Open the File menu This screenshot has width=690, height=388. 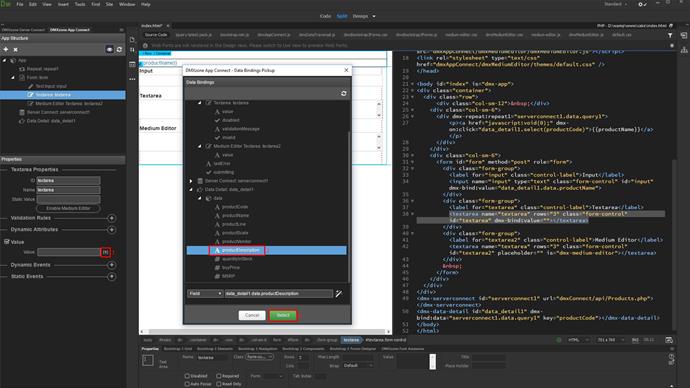pyautogui.click(x=20, y=4)
